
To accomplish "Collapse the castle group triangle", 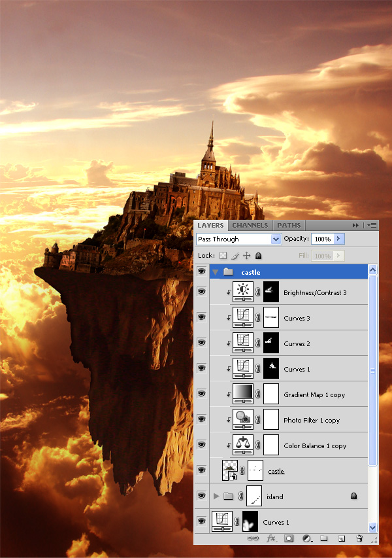I will [215, 272].
